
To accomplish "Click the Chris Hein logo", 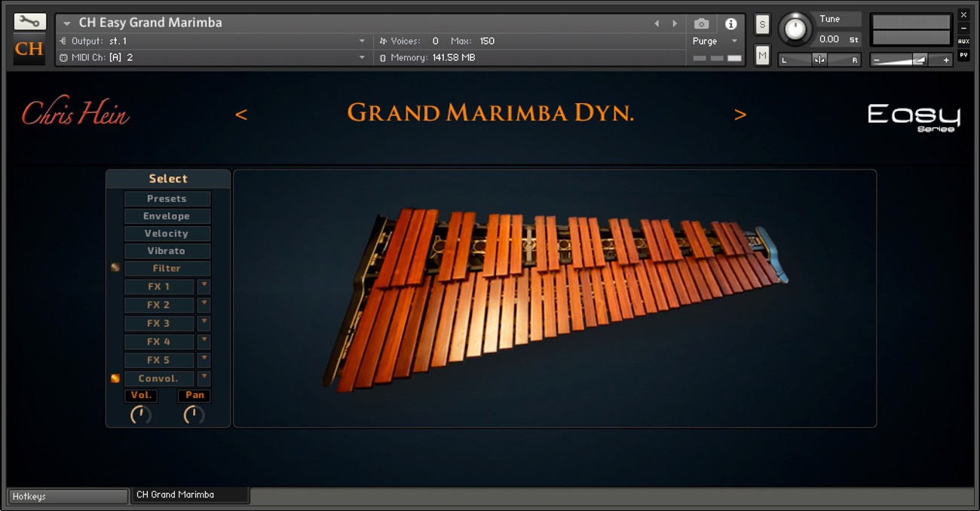I will (x=75, y=112).
